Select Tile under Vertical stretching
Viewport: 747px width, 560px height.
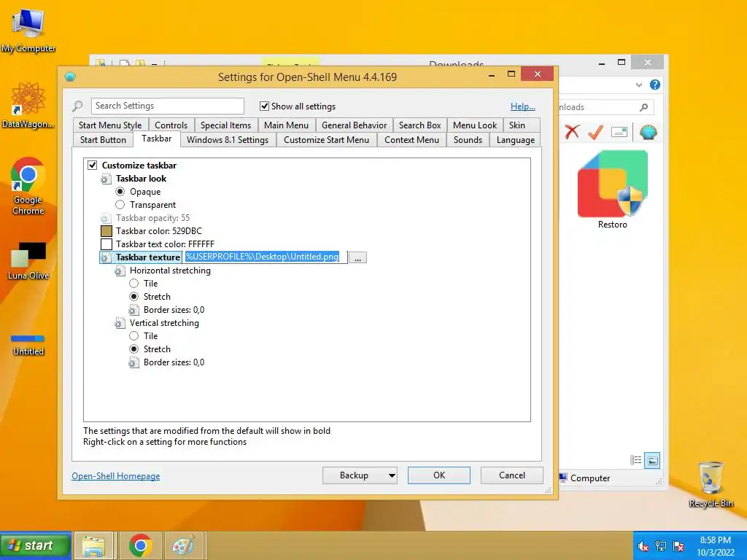pos(134,335)
